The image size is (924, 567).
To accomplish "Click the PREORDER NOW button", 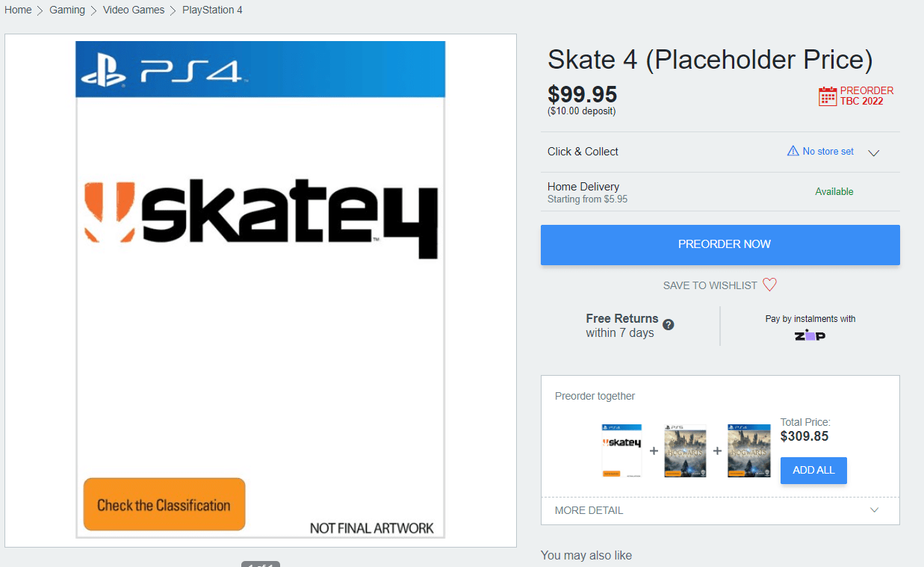I will tap(720, 244).
